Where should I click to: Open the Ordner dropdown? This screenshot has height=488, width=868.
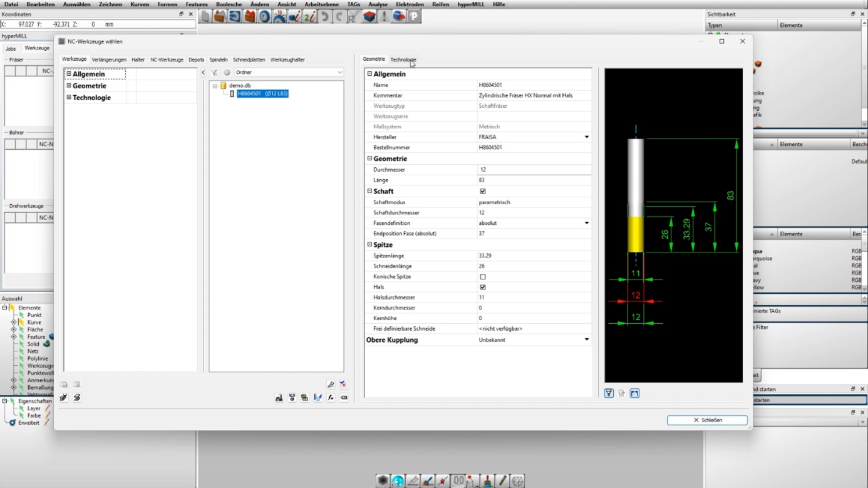pyautogui.click(x=289, y=73)
